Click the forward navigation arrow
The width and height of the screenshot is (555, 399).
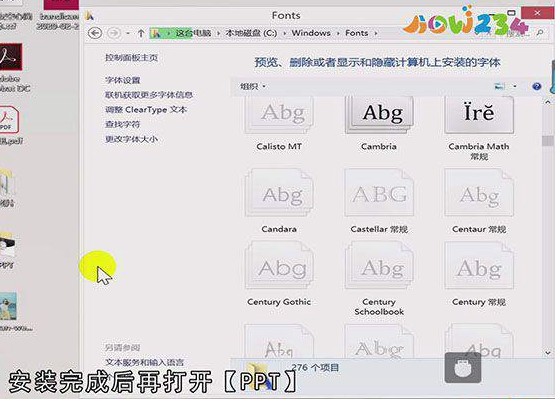point(114,33)
